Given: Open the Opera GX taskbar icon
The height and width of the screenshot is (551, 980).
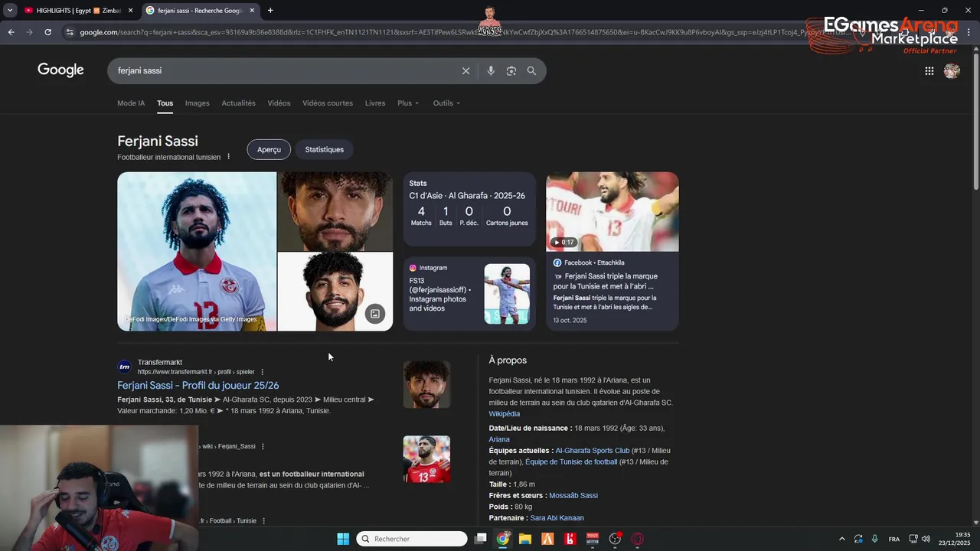Looking at the screenshot, I should click(637, 539).
